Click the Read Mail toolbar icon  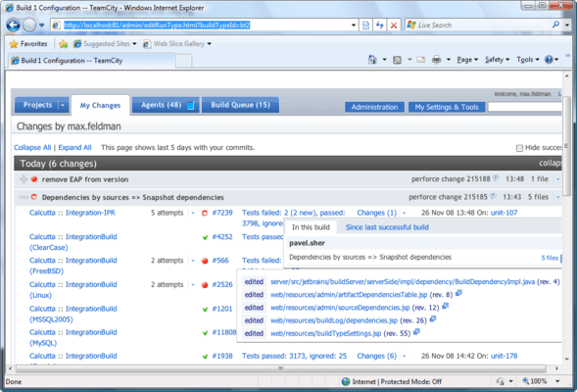[x=421, y=60]
